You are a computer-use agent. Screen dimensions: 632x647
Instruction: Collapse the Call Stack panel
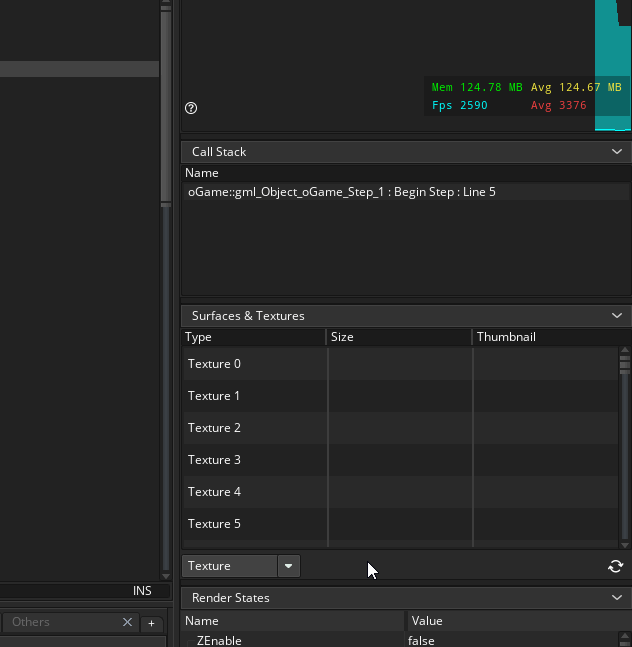(x=616, y=152)
